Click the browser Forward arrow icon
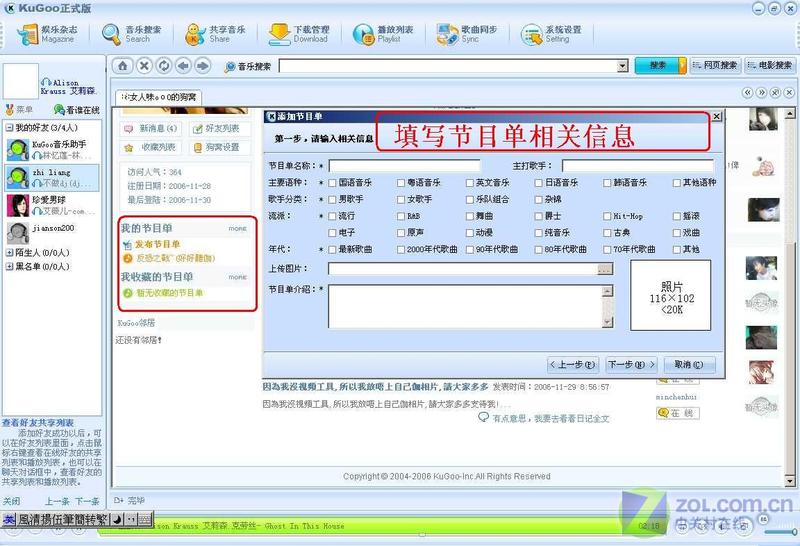 203,66
